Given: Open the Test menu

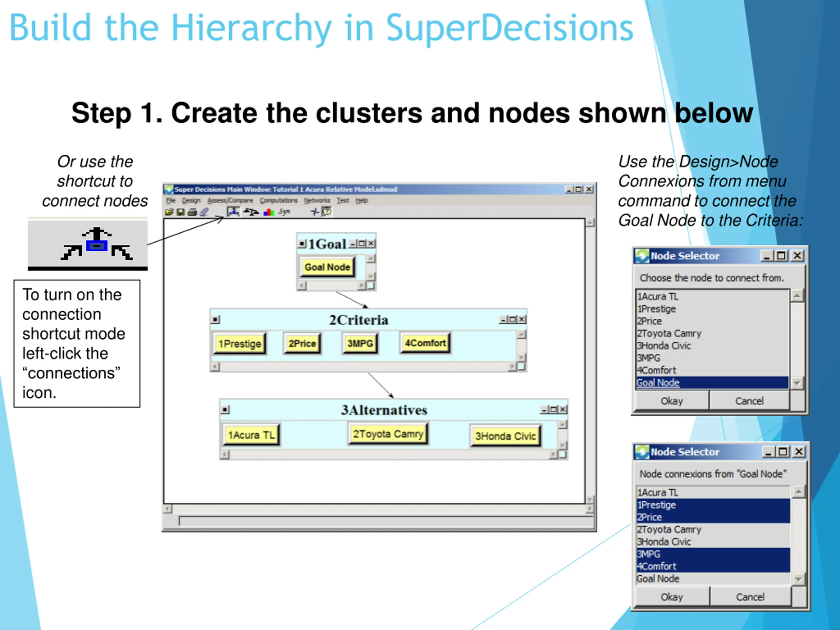Looking at the screenshot, I should [x=343, y=200].
